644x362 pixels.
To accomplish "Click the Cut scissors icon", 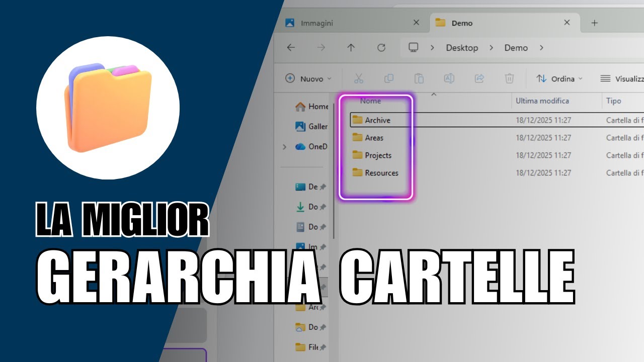I will pyautogui.click(x=358, y=78).
